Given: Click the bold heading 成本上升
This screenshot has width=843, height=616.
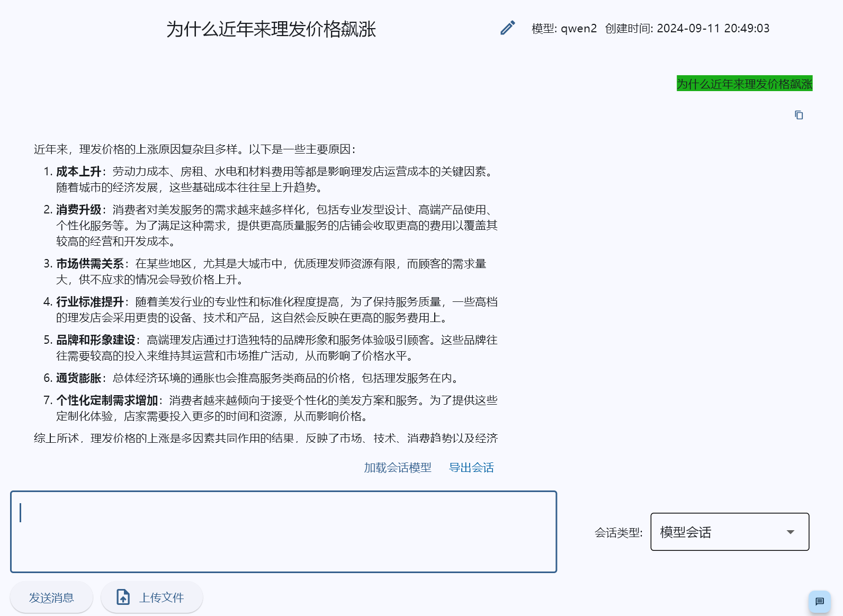Looking at the screenshot, I should tap(78, 172).
